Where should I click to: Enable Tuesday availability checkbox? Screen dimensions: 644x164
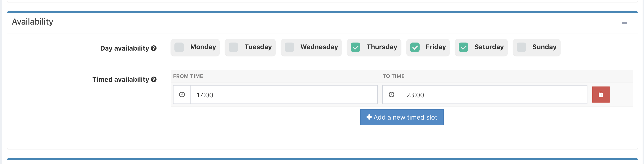click(x=233, y=47)
